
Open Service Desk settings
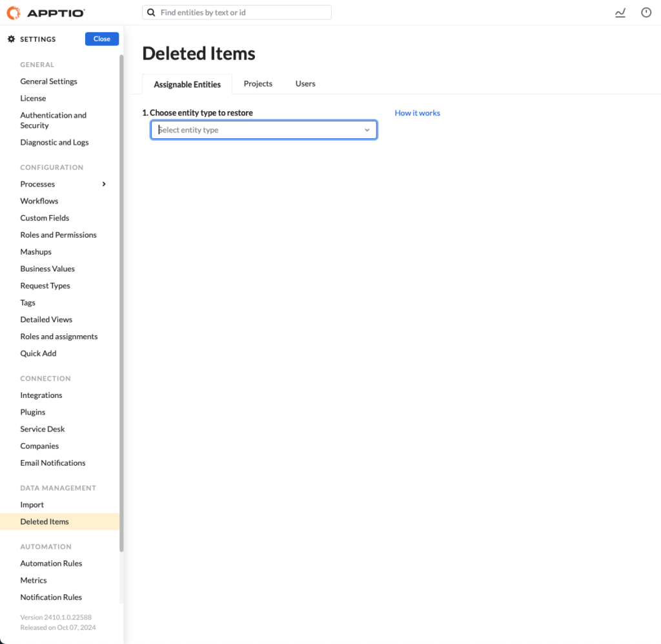(43, 429)
